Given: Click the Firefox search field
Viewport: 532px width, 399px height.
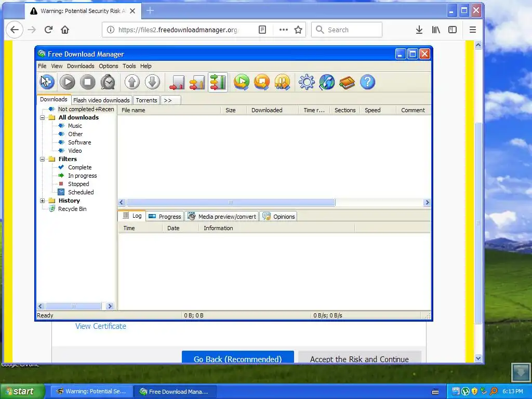Looking at the screenshot, I should (347, 30).
